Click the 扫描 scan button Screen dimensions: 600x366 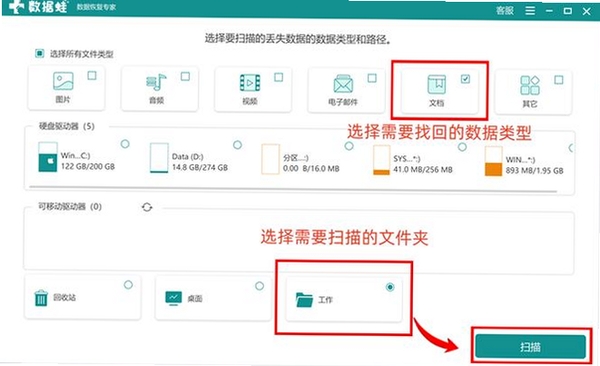531,347
